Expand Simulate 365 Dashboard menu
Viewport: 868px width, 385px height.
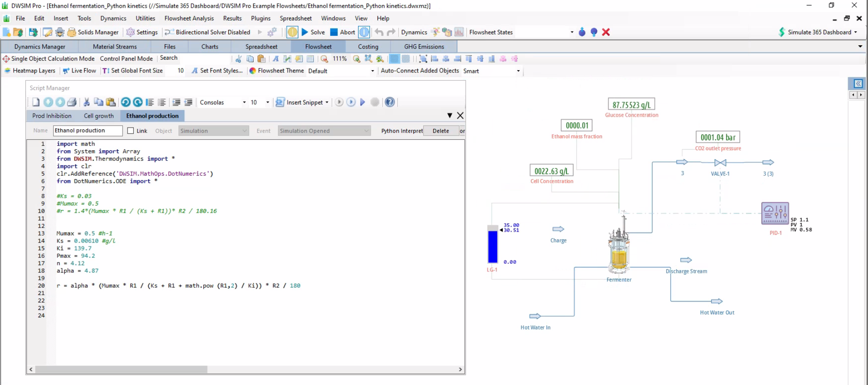(818, 32)
